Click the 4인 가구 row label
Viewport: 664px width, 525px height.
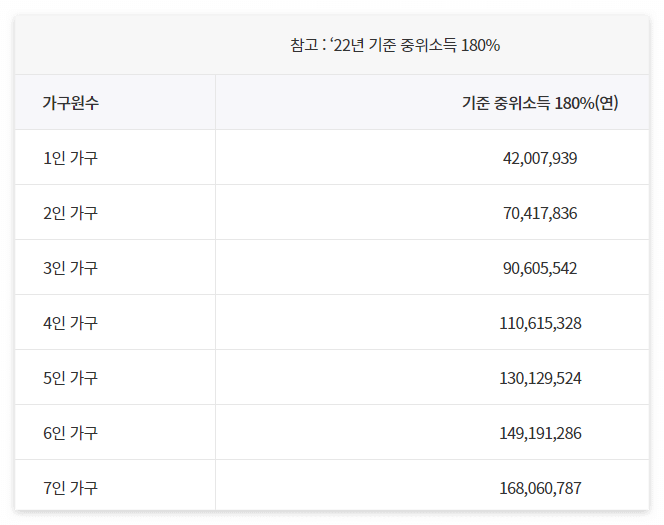pyautogui.click(x=70, y=323)
